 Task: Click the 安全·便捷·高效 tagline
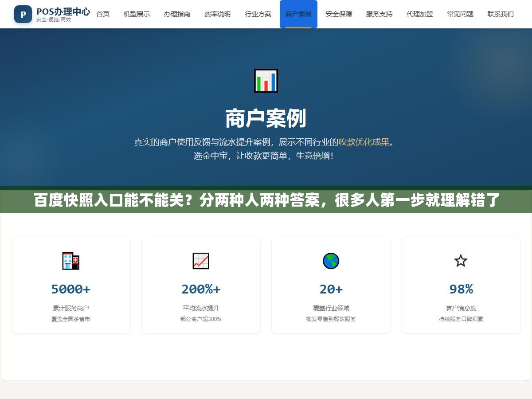54,20
